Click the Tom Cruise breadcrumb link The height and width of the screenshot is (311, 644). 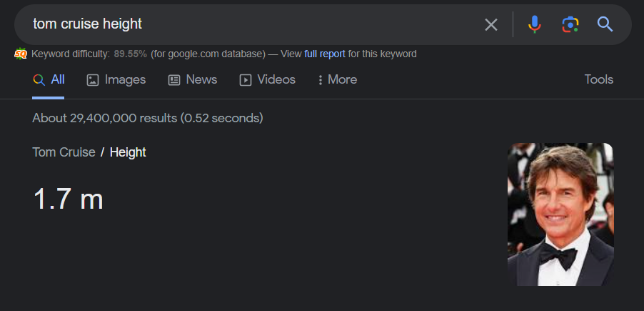tap(64, 152)
